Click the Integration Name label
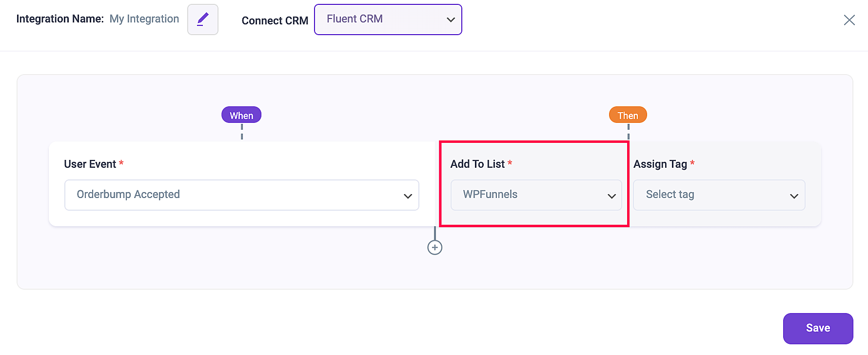 (x=60, y=19)
